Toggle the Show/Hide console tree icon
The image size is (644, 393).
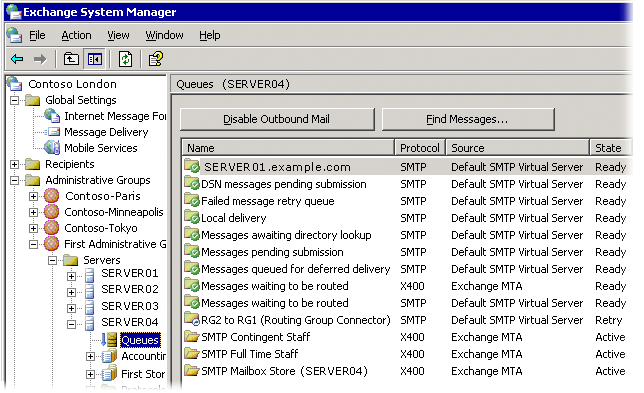(x=94, y=59)
